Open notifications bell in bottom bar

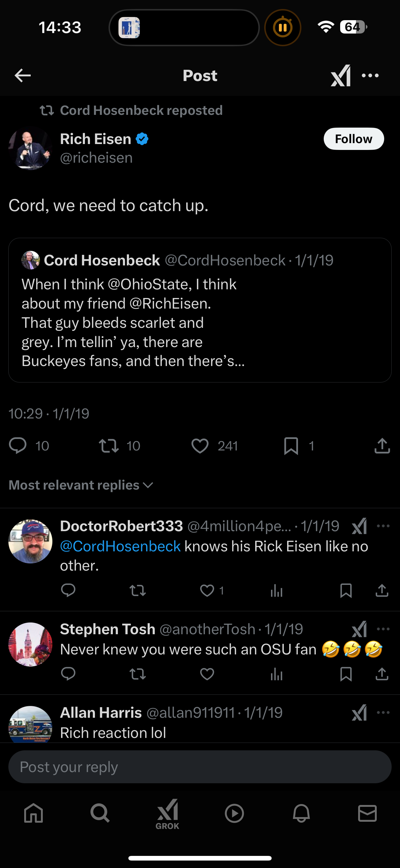click(301, 813)
